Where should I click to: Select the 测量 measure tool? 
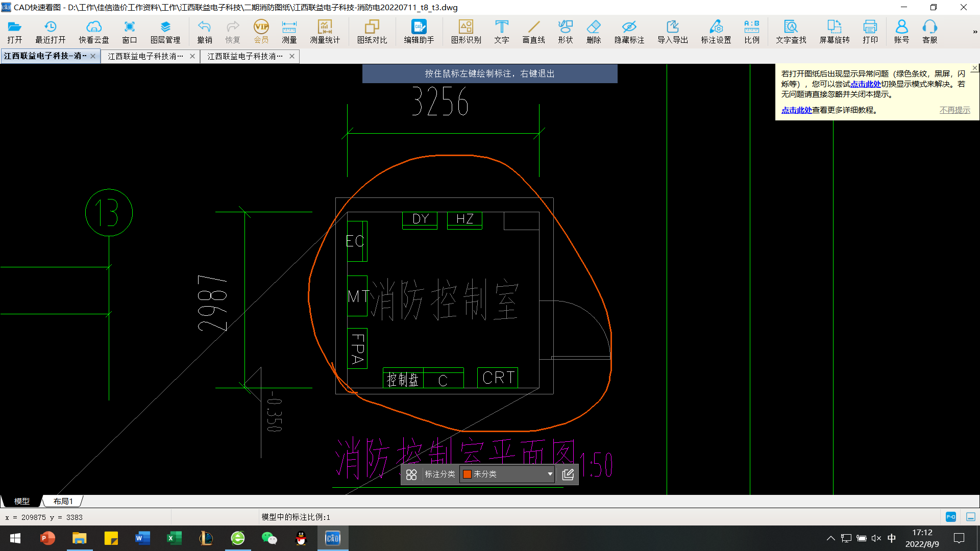(x=289, y=32)
